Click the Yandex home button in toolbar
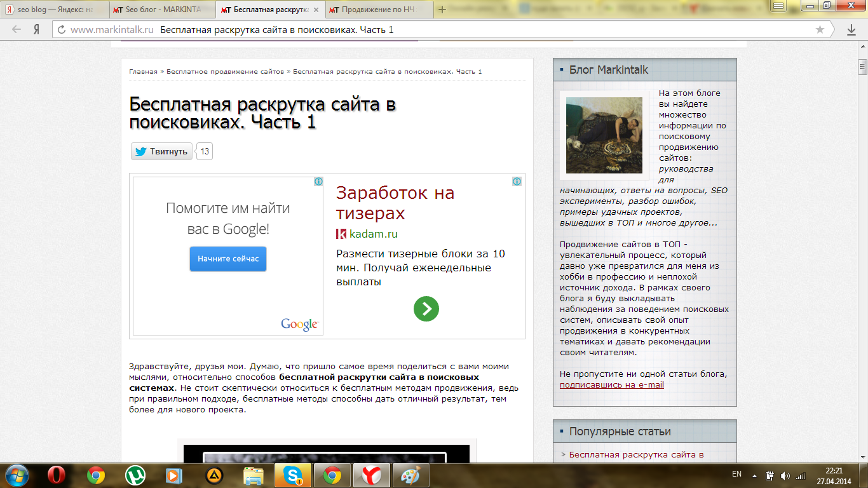The height and width of the screenshot is (488, 868). coord(37,30)
